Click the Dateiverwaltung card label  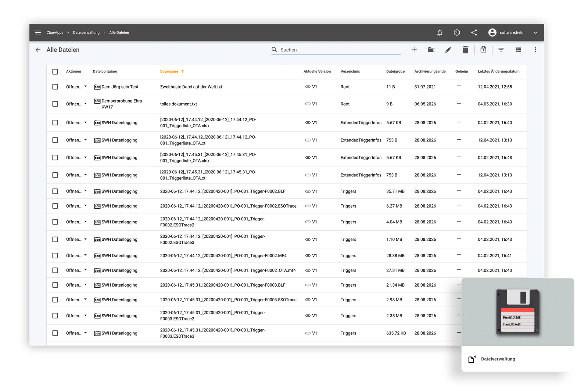(x=498, y=359)
